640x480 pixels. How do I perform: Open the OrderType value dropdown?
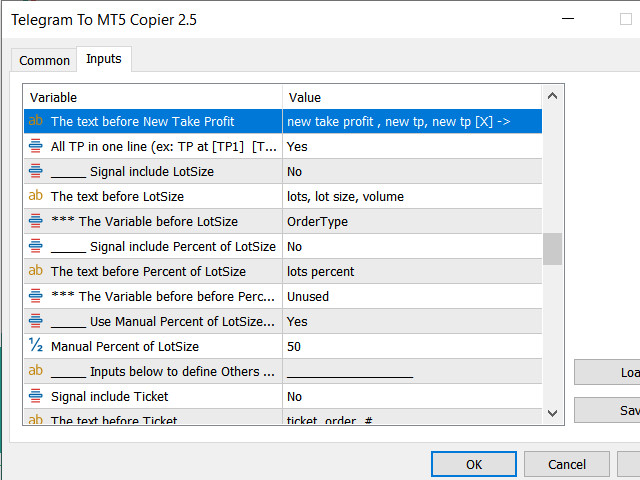[x=410, y=221]
